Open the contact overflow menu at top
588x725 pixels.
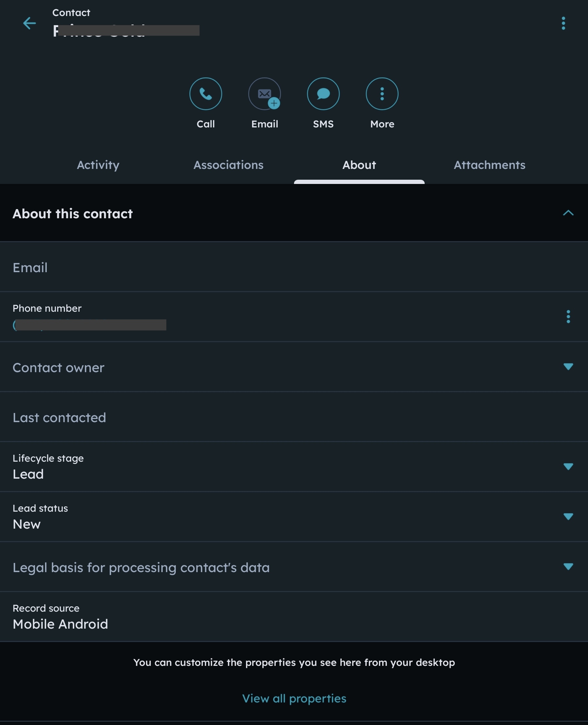pyautogui.click(x=563, y=24)
